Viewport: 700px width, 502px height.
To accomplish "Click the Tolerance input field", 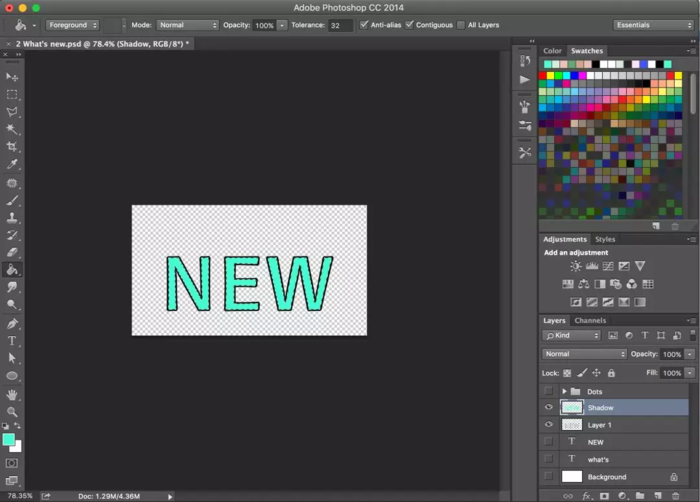I will [341, 25].
